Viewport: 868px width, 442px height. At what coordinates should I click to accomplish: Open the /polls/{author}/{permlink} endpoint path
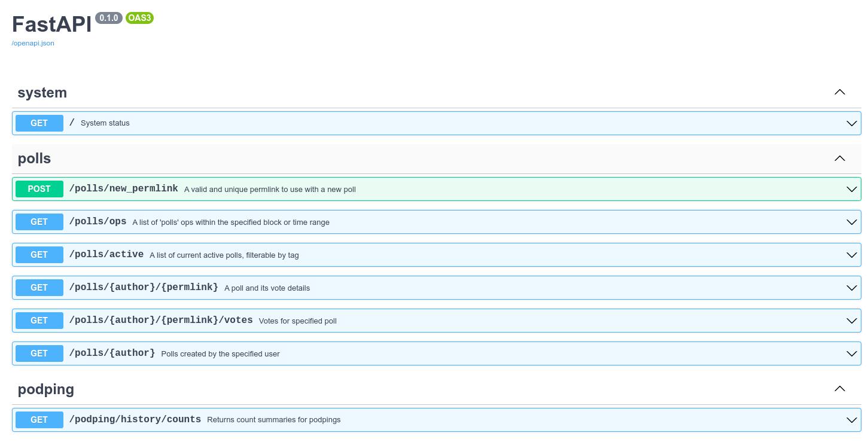[x=144, y=287]
